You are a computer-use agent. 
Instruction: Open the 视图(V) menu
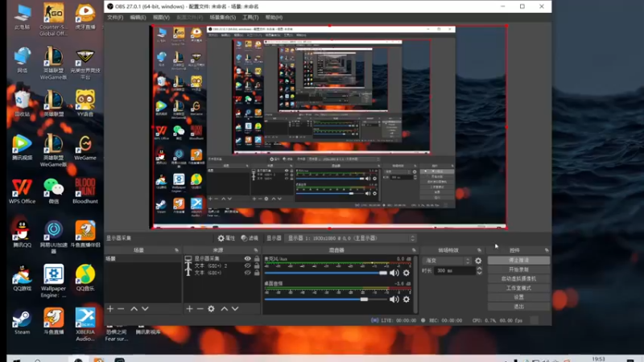tap(162, 18)
